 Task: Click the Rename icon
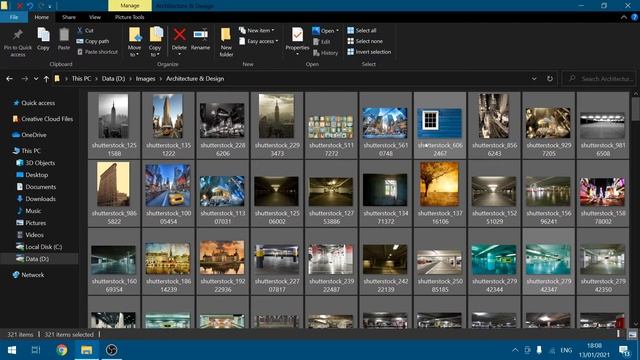200,35
